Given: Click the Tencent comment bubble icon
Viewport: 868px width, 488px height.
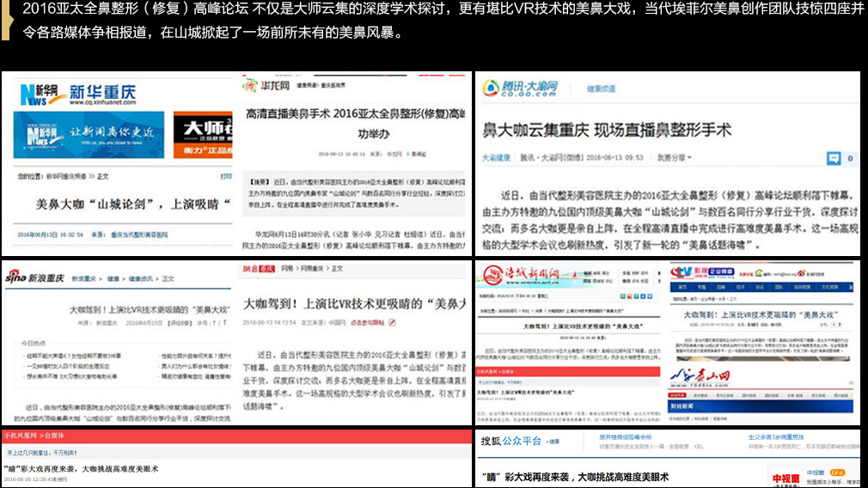Looking at the screenshot, I should click(x=833, y=158).
